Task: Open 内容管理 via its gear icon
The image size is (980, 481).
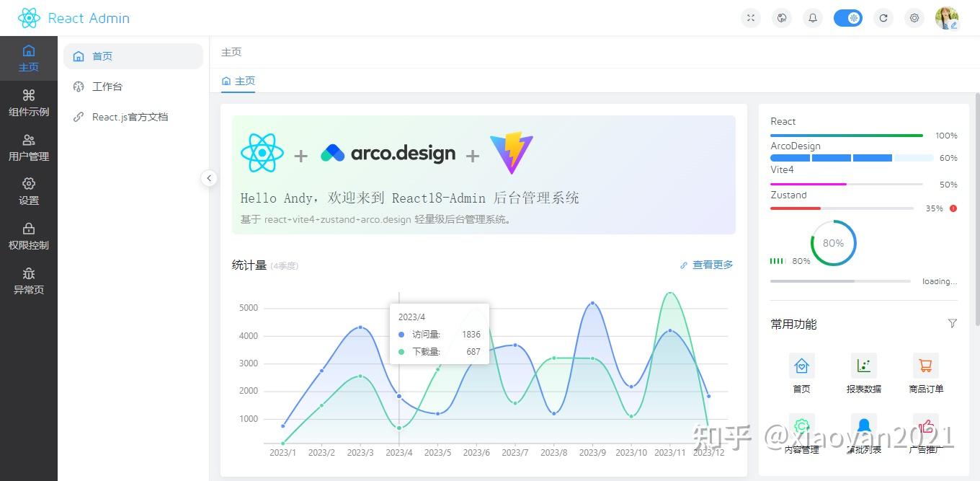Action: coord(802,426)
